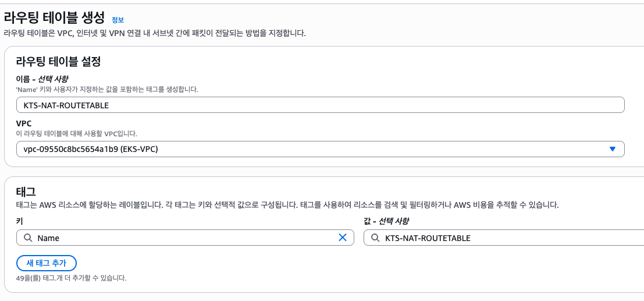Clear the Name tag key with the X icon
The image size is (644, 301).
point(343,238)
